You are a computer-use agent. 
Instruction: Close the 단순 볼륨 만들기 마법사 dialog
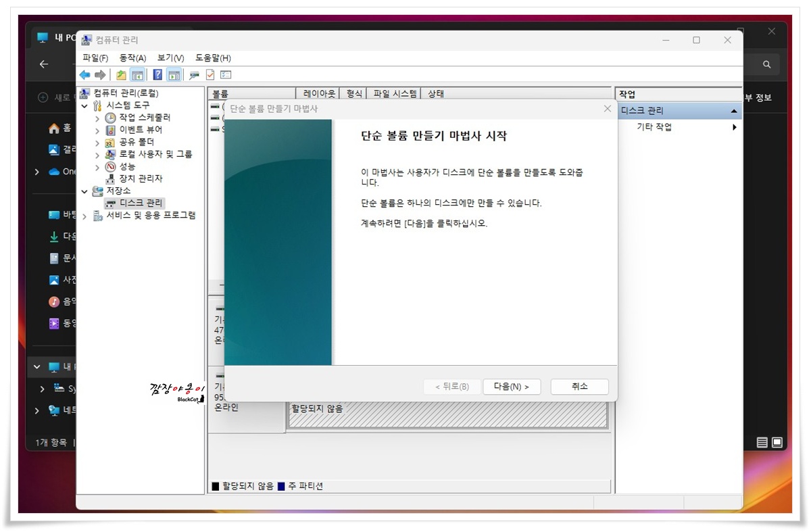(x=607, y=108)
